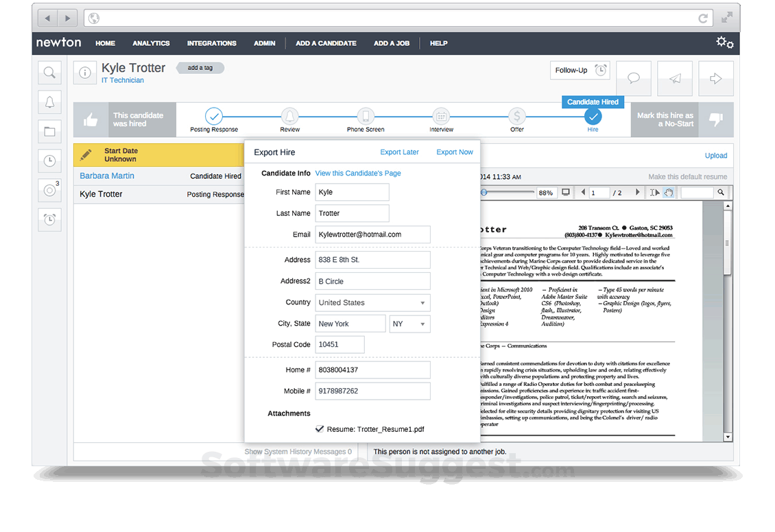The height and width of the screenshot is (532, 775).
Task: Click the thumbs-up candidate hired icon
Action: click(91, 119)
